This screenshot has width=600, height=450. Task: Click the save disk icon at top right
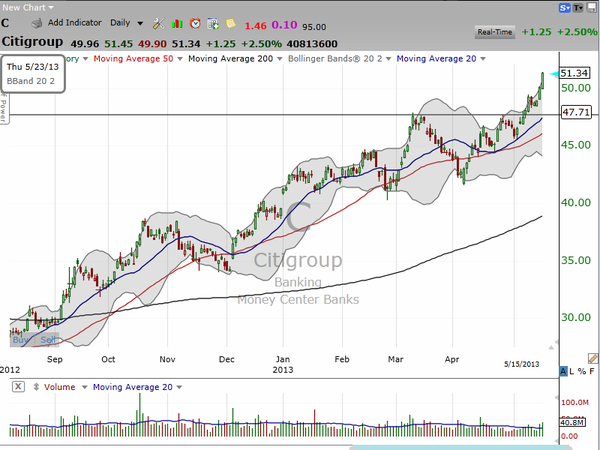pos(592,8)
